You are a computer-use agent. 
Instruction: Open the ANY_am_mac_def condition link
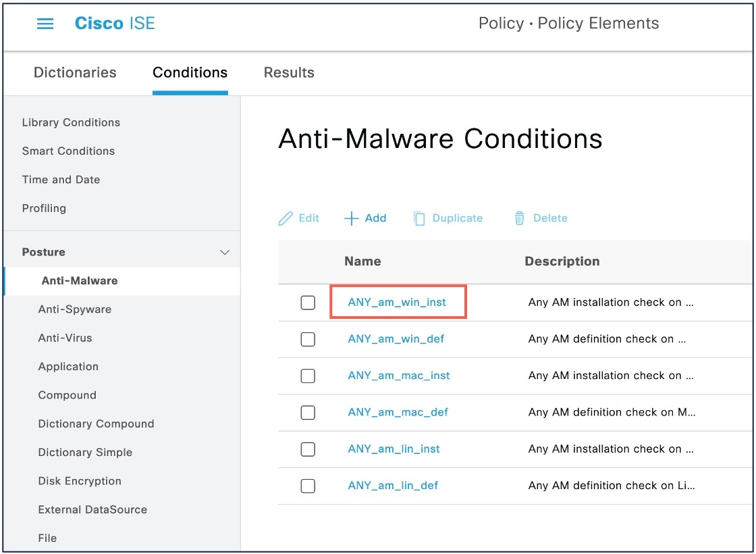tap(398, 413)
